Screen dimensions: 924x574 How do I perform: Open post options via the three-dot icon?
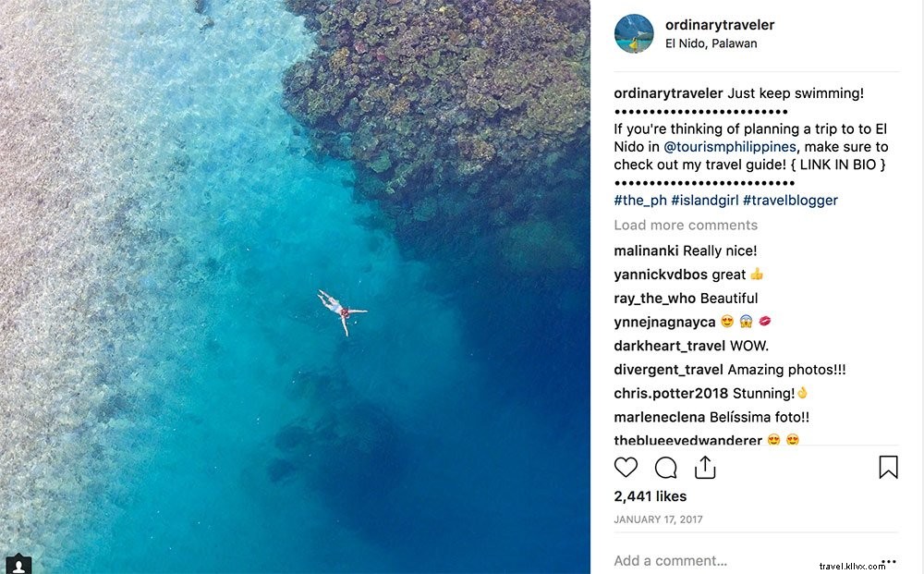pyautogui.click(x=889, y=561)
